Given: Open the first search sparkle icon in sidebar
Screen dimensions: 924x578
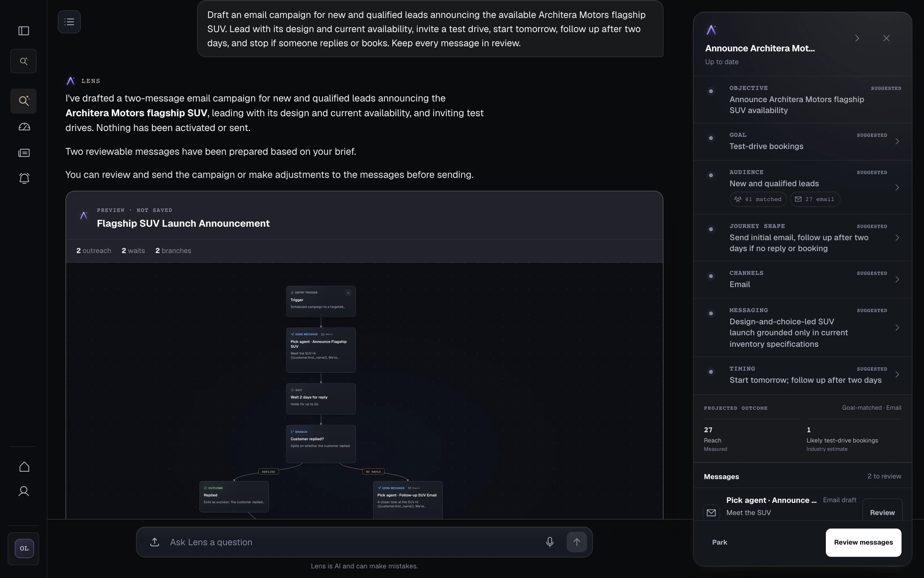Looking at the screenshot, I should pos(24,61).
